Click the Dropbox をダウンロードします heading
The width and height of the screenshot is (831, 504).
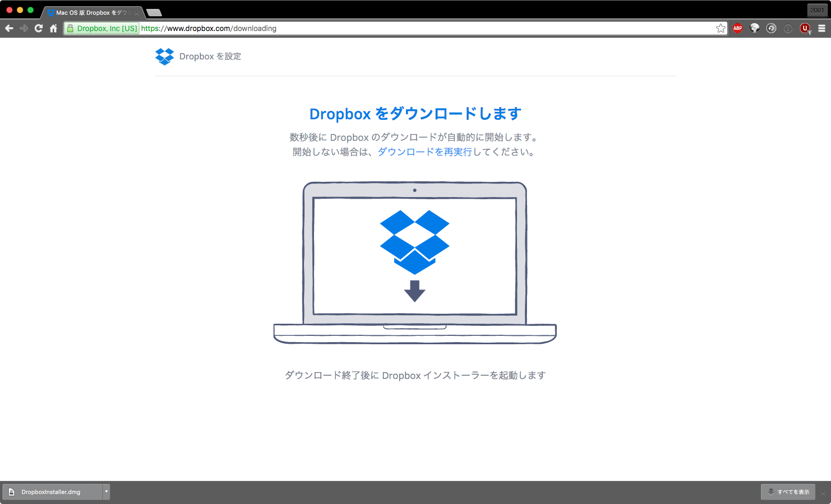(x=415, y=114)
